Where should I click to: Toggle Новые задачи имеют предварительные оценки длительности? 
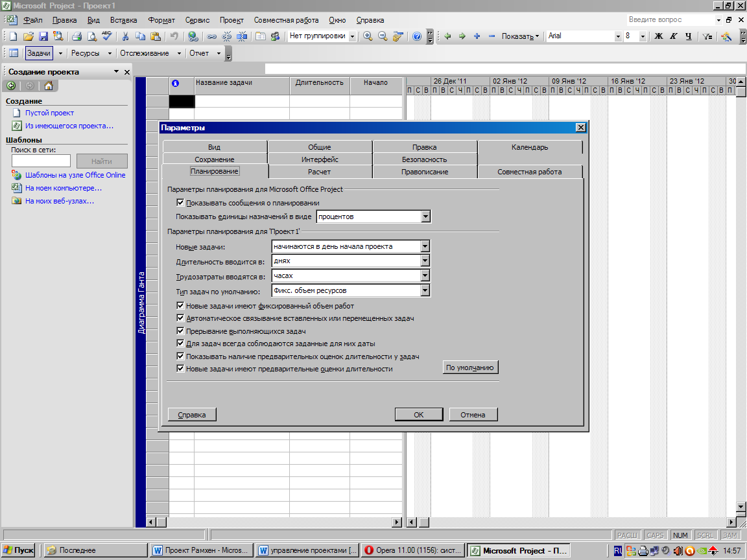point(180,369)
